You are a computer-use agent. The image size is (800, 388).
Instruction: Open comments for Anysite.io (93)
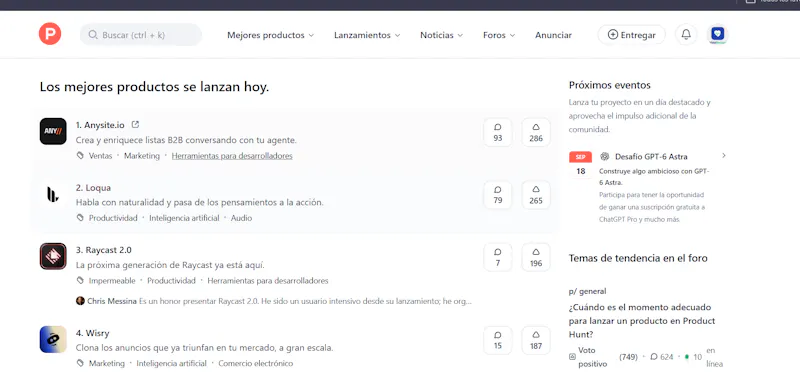497,132
